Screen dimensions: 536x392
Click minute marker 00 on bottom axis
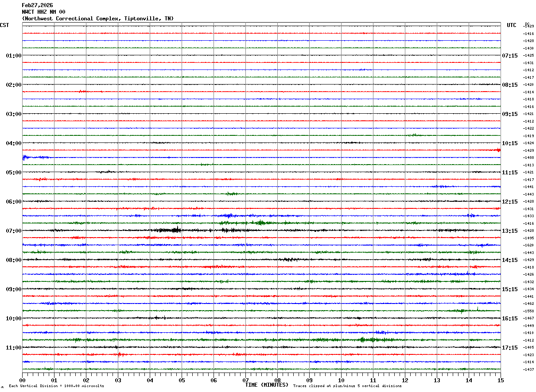(22, 380)
